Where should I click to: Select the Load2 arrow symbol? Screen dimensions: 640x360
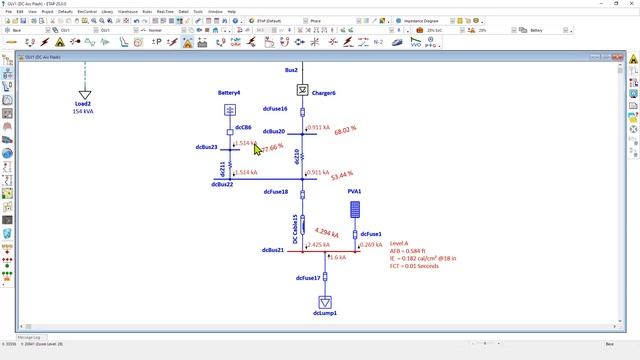85,94
